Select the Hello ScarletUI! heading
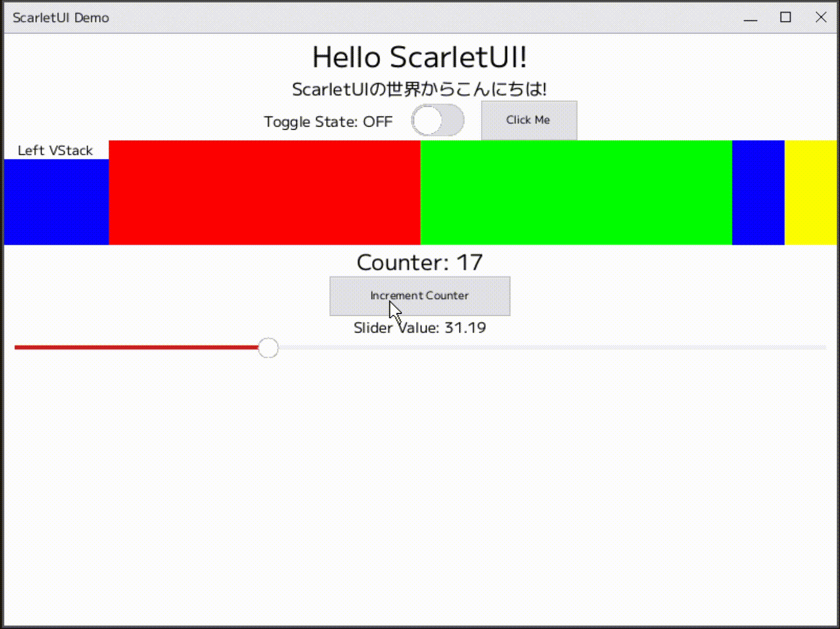840x629 pixels. pos(419,57)
